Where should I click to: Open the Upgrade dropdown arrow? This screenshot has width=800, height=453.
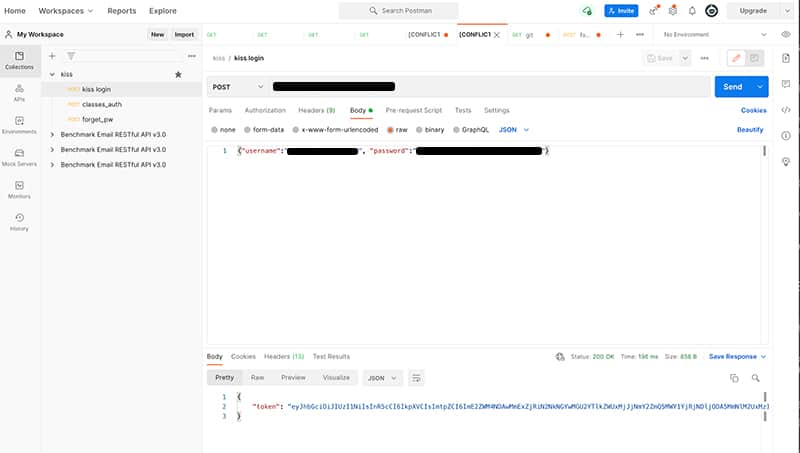coord(787,11)
